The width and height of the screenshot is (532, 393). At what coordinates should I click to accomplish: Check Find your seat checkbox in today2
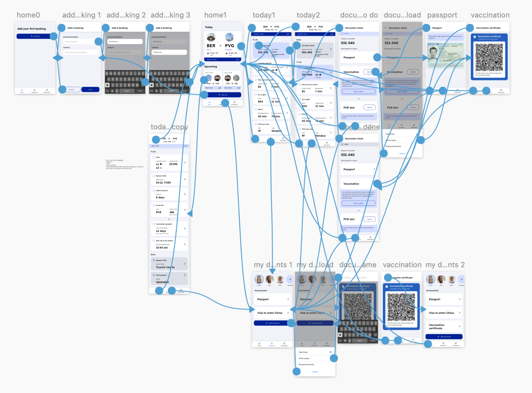tap(299, 129)
